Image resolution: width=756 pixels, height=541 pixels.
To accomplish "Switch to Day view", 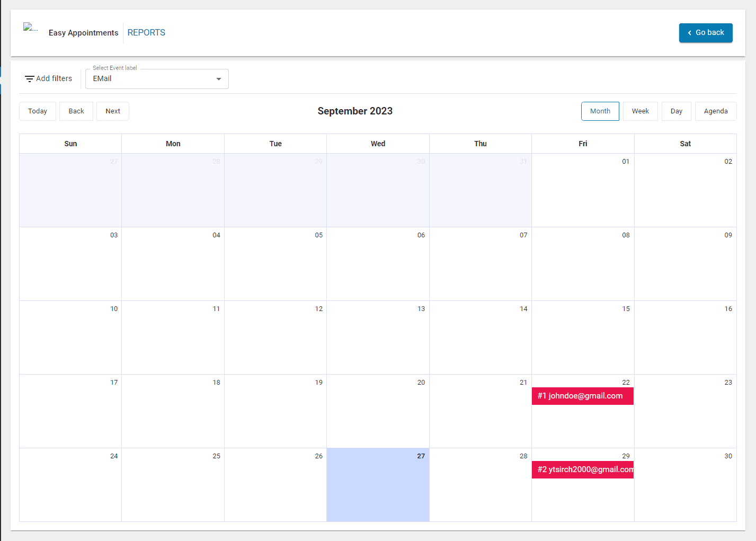I will tap(676, 111).
